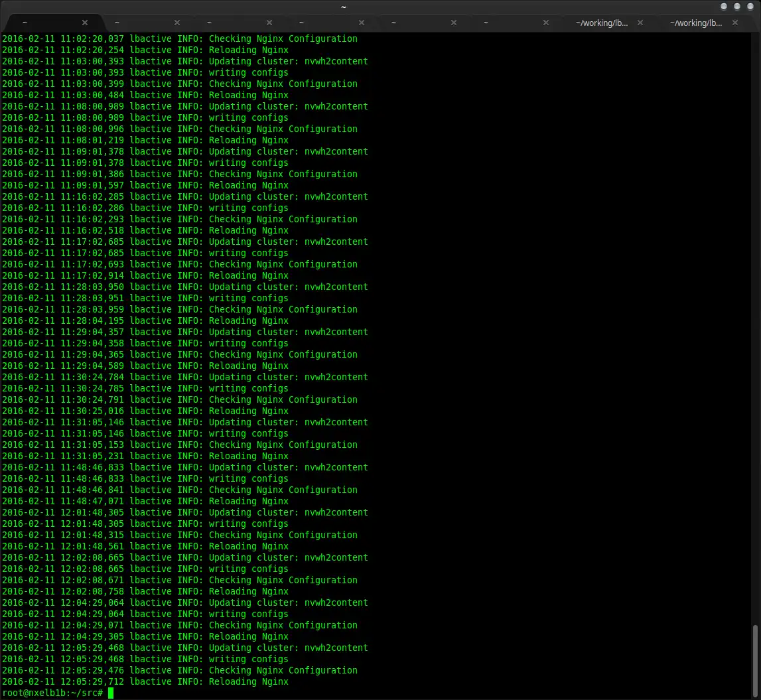Image resolution: width=761 pixels, height=700 pixels.
Task: Click line 11:03:00,393 Updating cluster: nvwh2content
Action: (185, 61)
